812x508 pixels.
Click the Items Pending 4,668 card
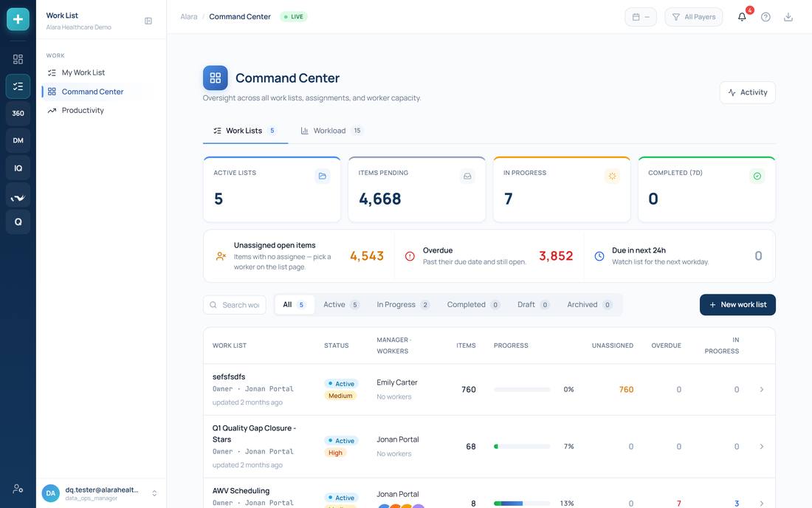pos(417,190)
